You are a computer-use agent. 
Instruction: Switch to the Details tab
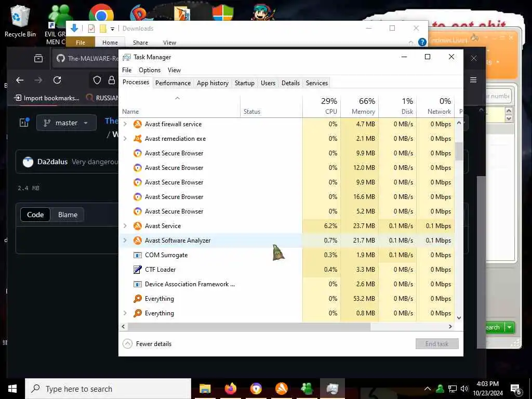tap(291, 83)
